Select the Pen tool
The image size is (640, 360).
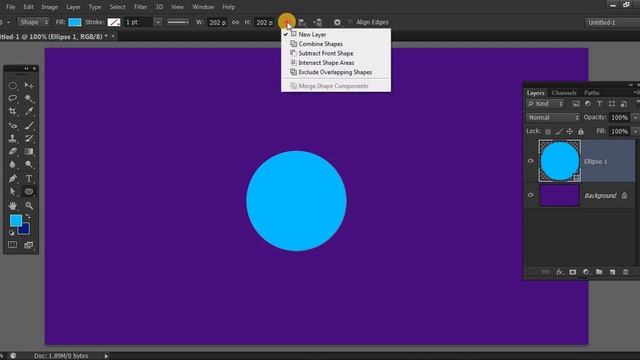(13, 178)
